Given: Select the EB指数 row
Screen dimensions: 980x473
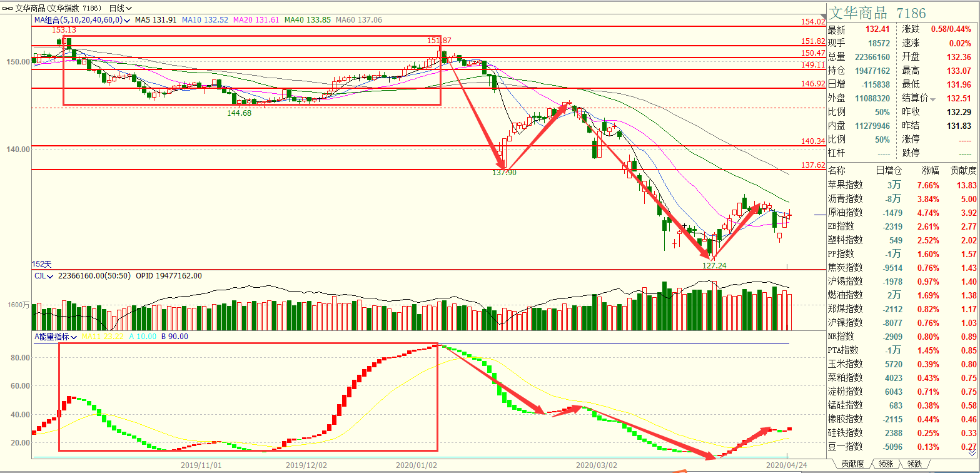Looking at the screenshot, I should (x=902, y=226).
